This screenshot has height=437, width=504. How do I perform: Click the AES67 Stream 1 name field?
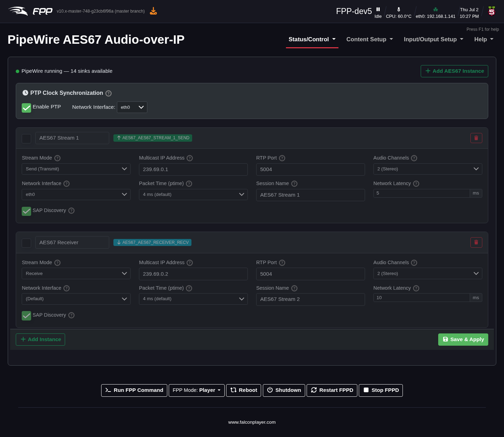tap(72, 138)
